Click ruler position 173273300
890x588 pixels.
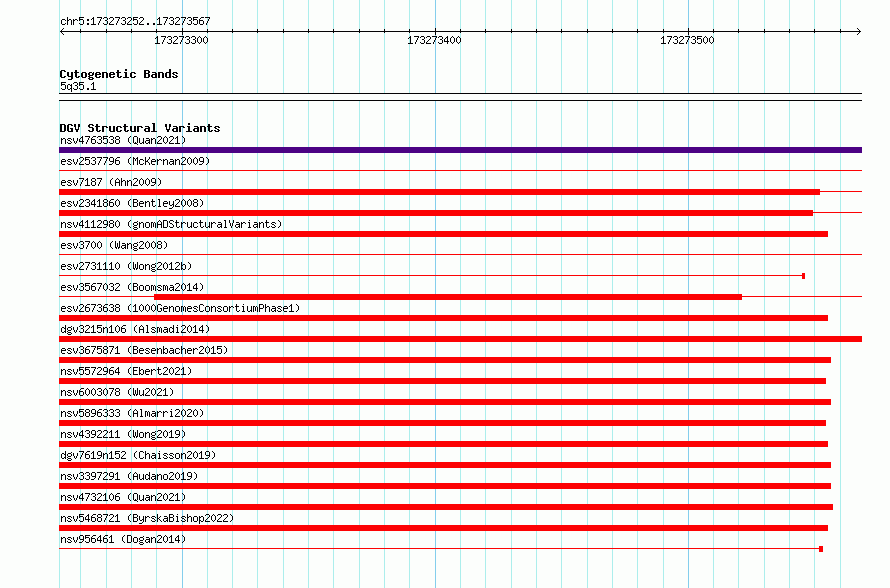182,40
